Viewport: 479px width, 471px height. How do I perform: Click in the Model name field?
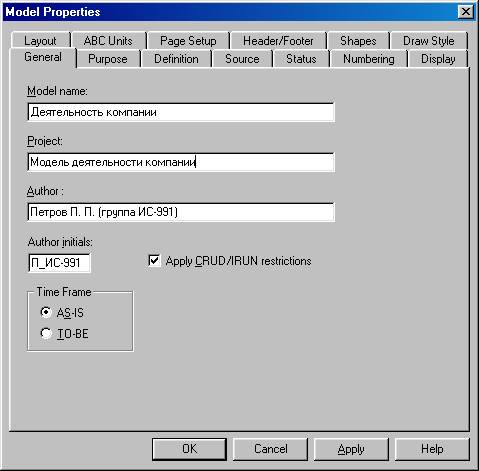click(x=181, y=112)
